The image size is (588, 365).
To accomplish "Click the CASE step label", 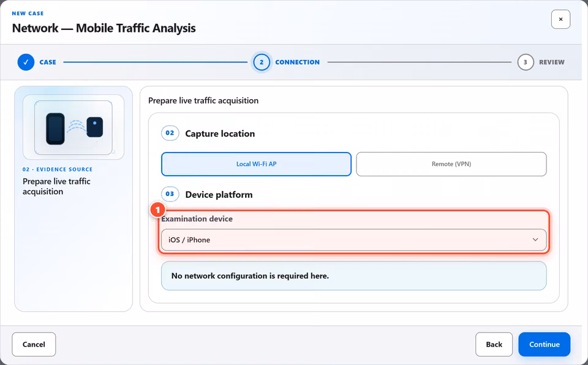I will pyautogui.click(x=48, y=62).
